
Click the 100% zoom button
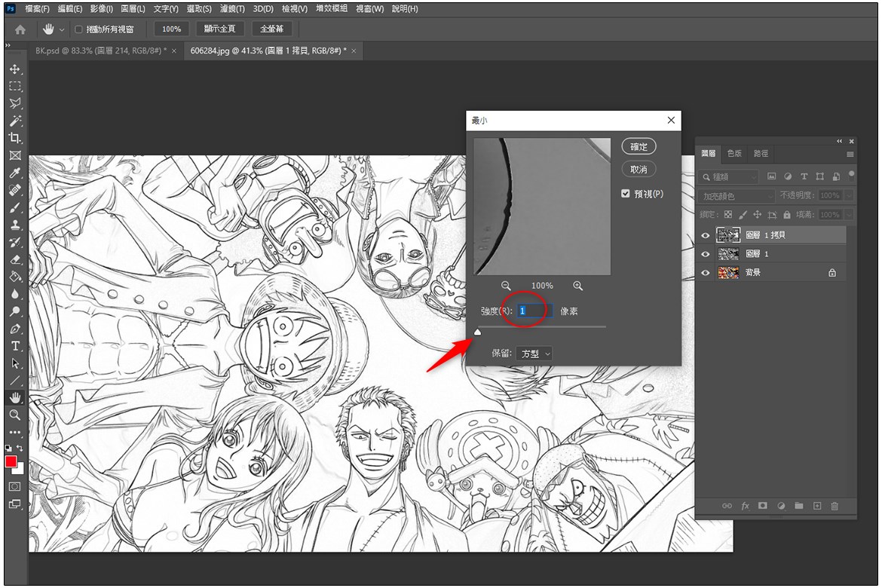(x=172, y=29)
